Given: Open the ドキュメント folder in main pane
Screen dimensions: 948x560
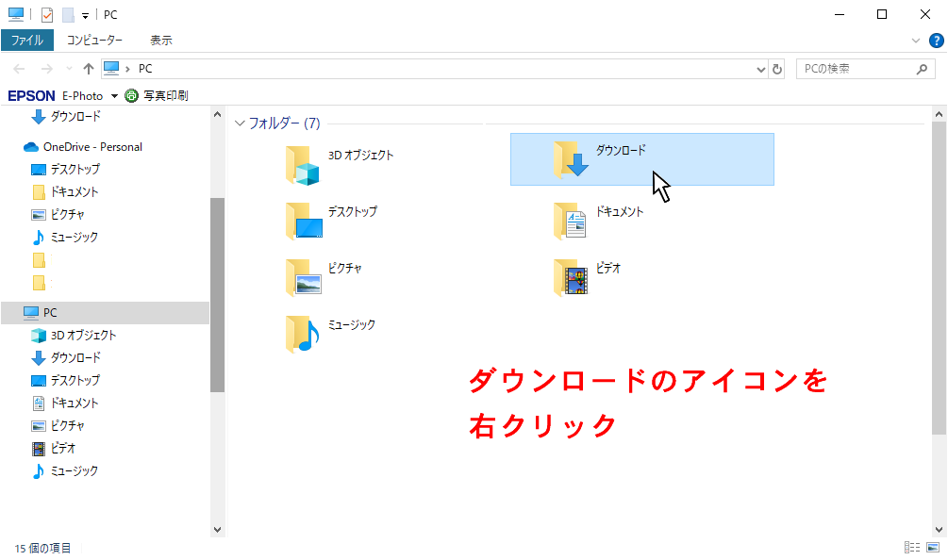Looking at the screenshot, I should coord(599,222).
